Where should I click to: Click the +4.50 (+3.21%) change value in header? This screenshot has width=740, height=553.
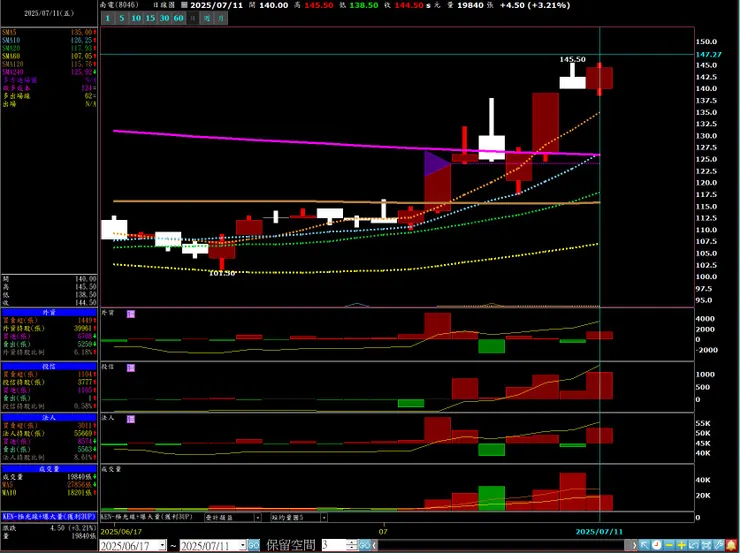click(x=535, y=5)
